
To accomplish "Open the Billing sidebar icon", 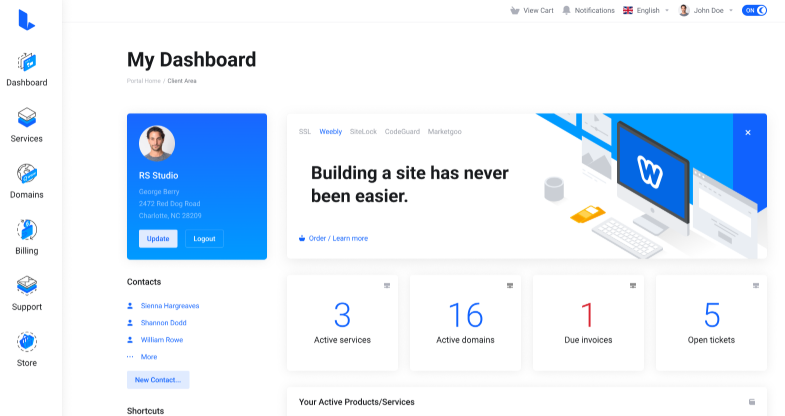I will coord(27,230).
